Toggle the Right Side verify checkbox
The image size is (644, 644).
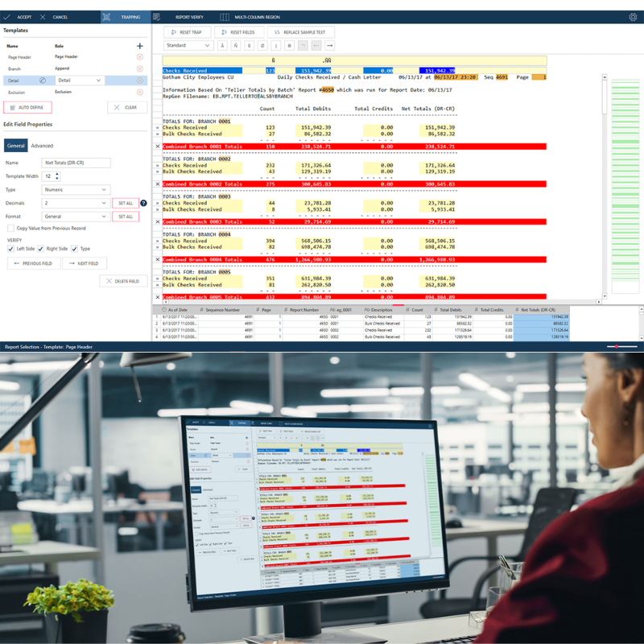[x=41, y=249]
